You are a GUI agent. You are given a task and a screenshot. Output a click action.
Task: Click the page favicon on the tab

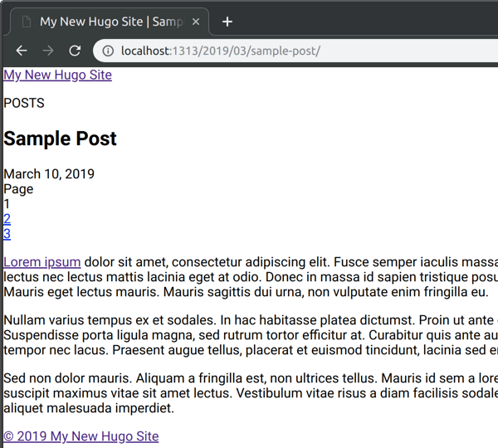[27, 22]
